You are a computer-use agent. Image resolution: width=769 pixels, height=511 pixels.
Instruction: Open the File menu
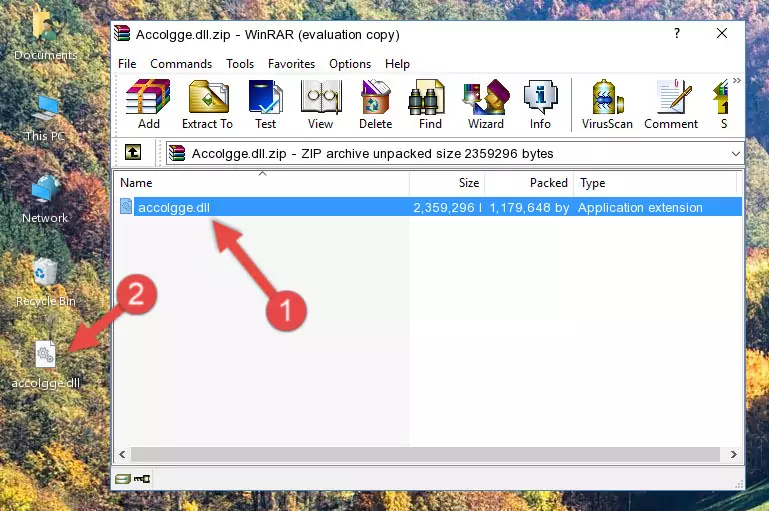pyautogui.click(x=127, y=64)
